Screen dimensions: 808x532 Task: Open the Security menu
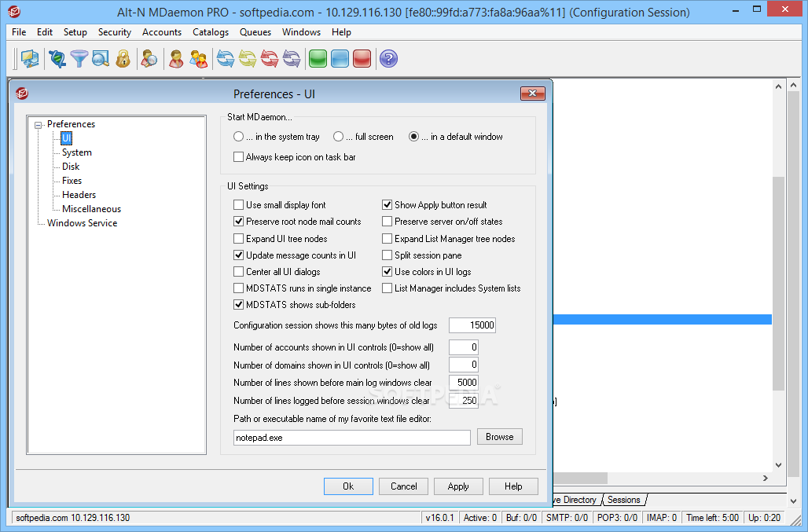coord(115,32)
